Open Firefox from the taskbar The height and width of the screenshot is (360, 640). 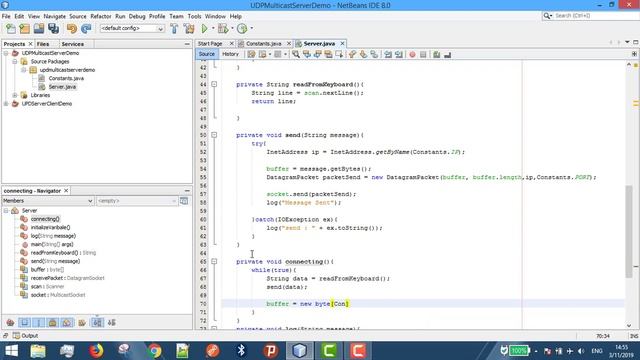96,351
